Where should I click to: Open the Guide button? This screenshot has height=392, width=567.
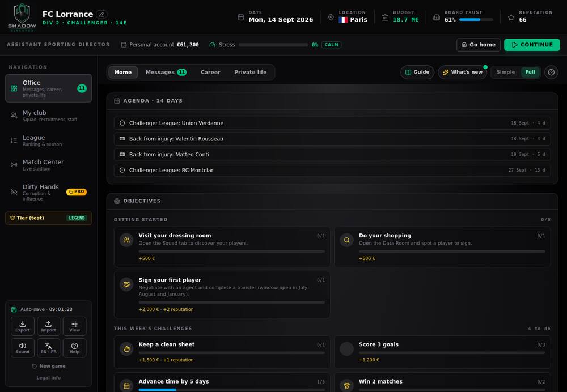pyautogui.click(x=417, y=73)
